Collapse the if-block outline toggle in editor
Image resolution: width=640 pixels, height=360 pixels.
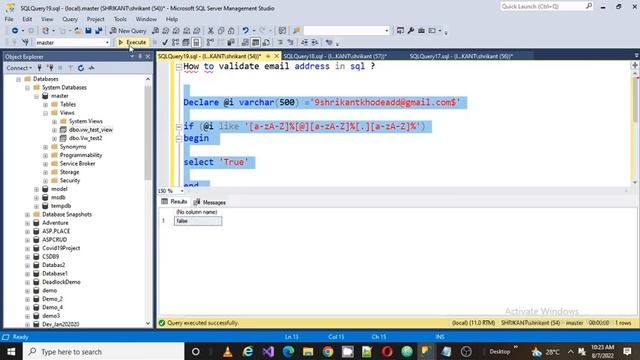click(x=179, y=127)
